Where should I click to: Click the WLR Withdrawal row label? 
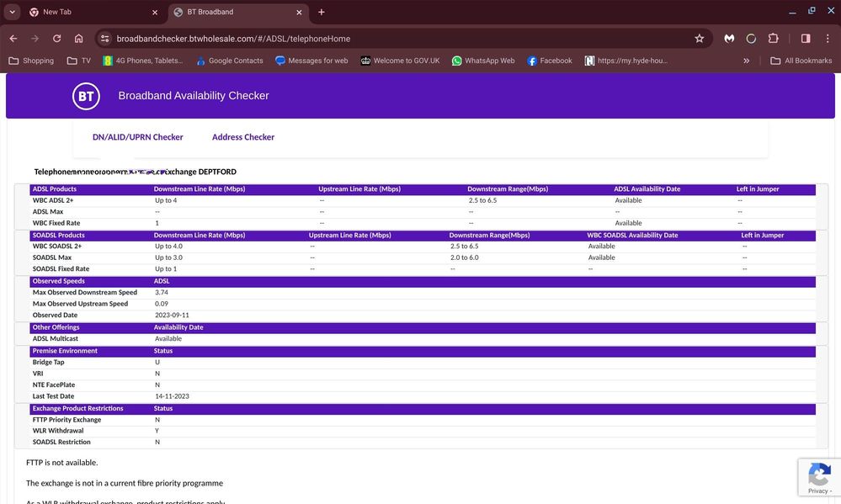tap(58, 431)
